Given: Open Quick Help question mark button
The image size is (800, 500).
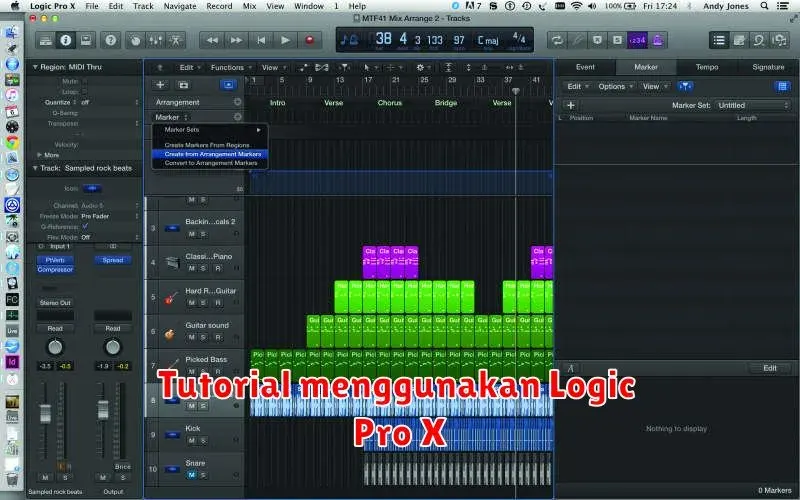Looking at the screenshot, I should (111, 40).
